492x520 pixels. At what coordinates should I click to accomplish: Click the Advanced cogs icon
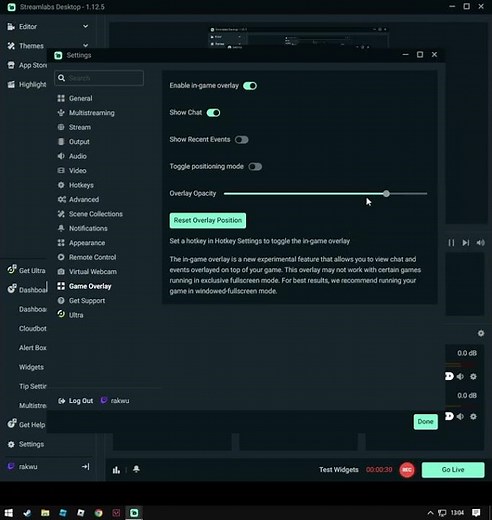coord(61,199)
